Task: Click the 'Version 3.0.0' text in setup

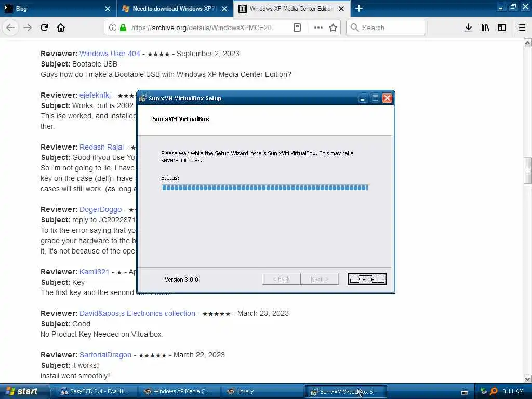Action: pos(181,280)
